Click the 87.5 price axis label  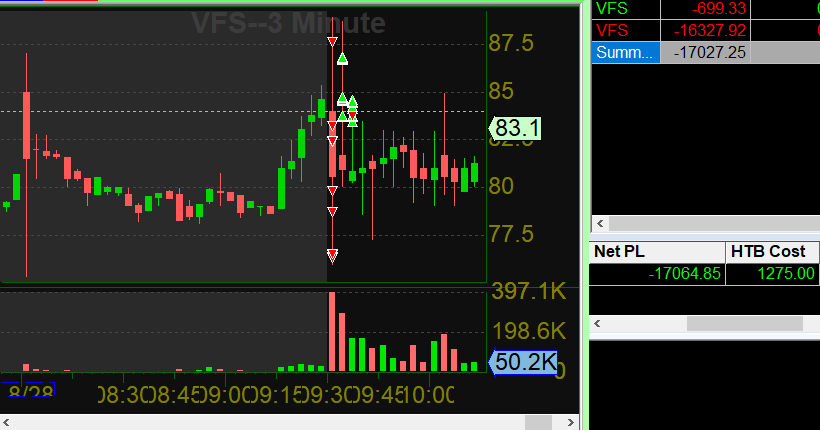click(x=510, y=43)
